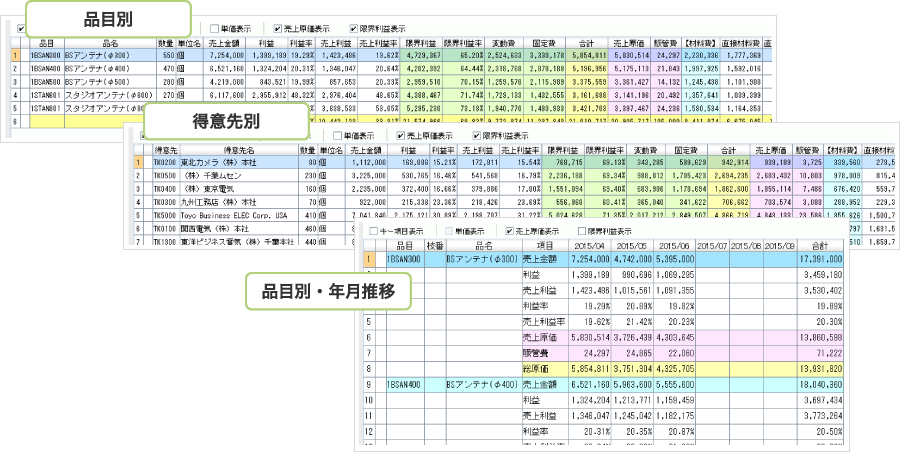Click the 2015/09 column header
This screenshot has width=900, height=452.
tap(780, 245)
